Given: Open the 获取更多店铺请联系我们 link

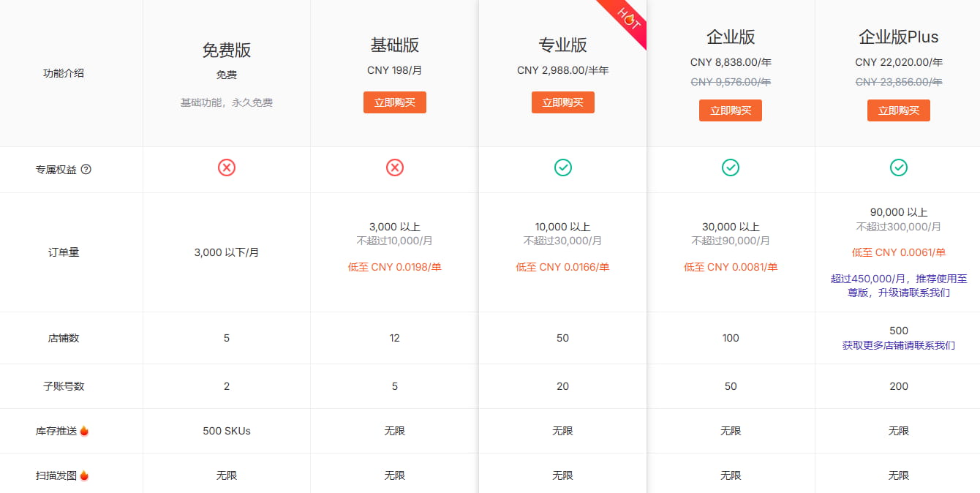Looking at the screenshot, I should tap(898, 345).
